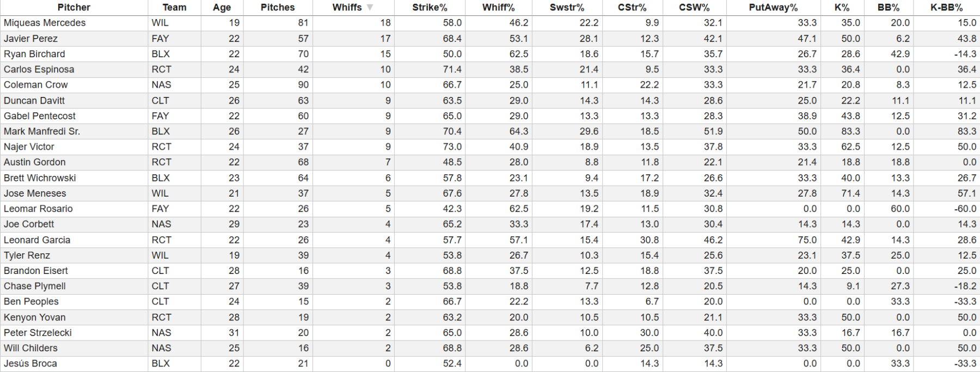The height and width of the screenshot is (372, 980).
Task: Click the K-BB% column header
Action: pyautogui.click(x=946, y=8)
